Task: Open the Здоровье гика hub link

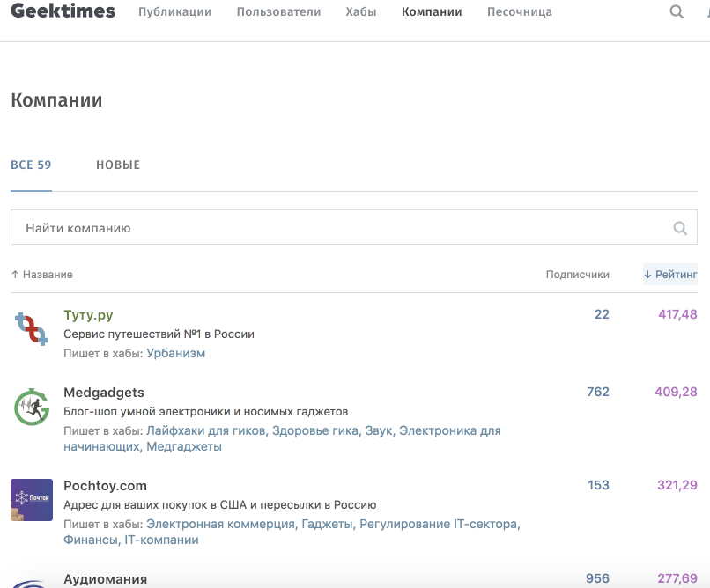Action: pyautogui.click(x=314, y=430)
